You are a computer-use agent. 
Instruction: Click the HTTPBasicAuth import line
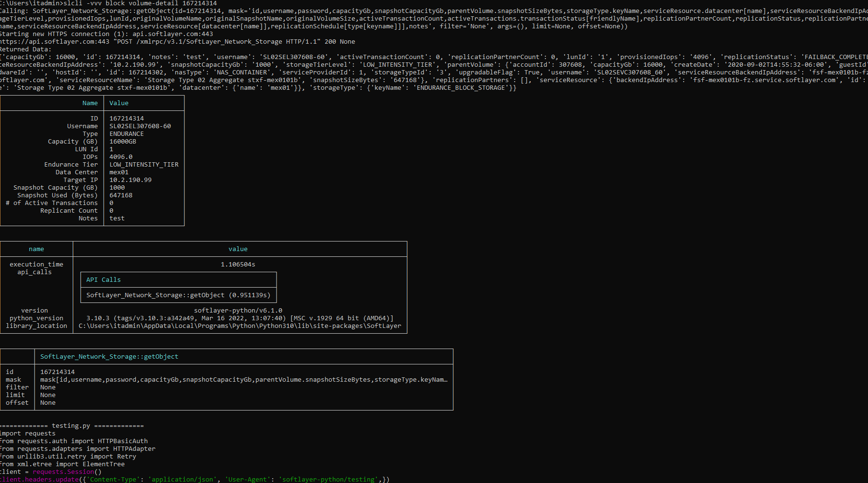click(74, 441)
